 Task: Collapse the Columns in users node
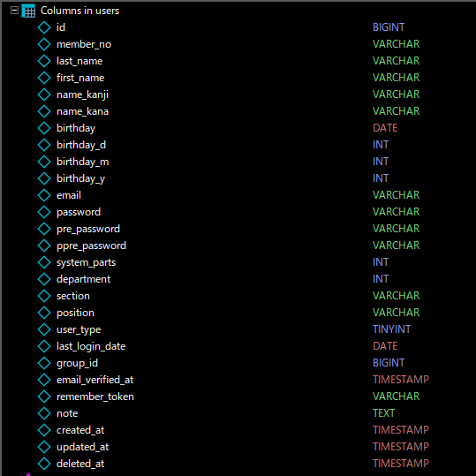coord(14,11)
